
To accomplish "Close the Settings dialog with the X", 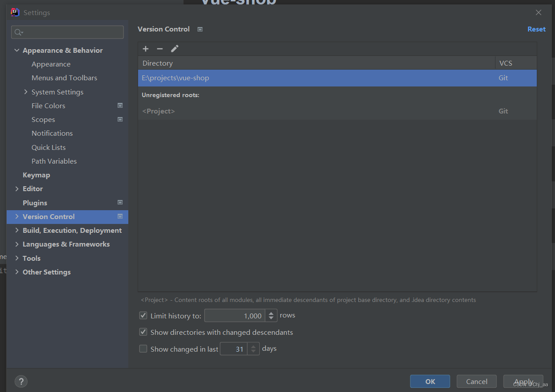I will point(538,12).
